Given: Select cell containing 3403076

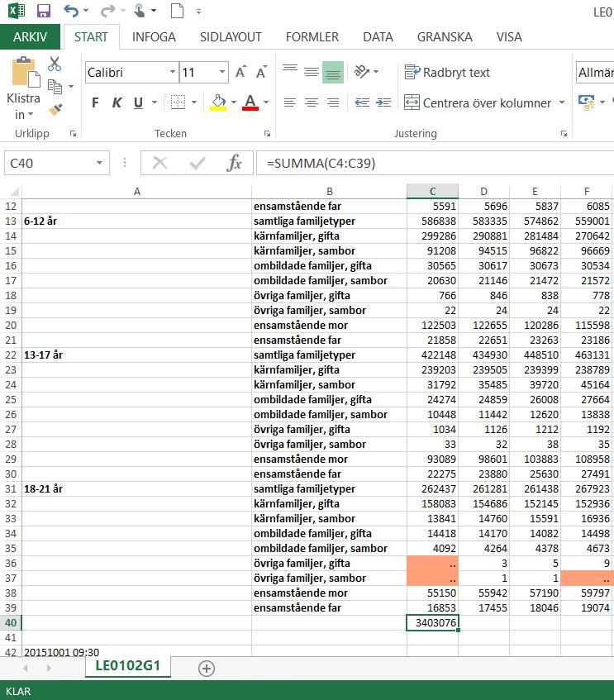Looking at the screenshot, I should coord(432,623).
